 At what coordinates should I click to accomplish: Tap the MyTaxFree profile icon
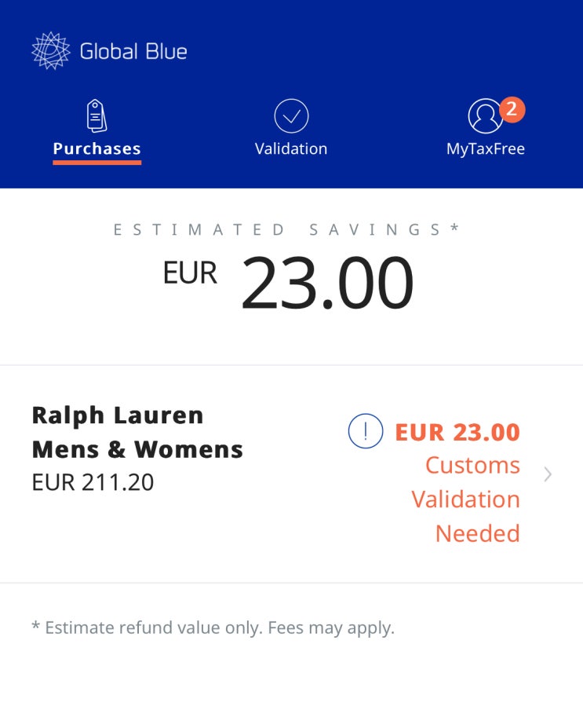coord(485,116)
